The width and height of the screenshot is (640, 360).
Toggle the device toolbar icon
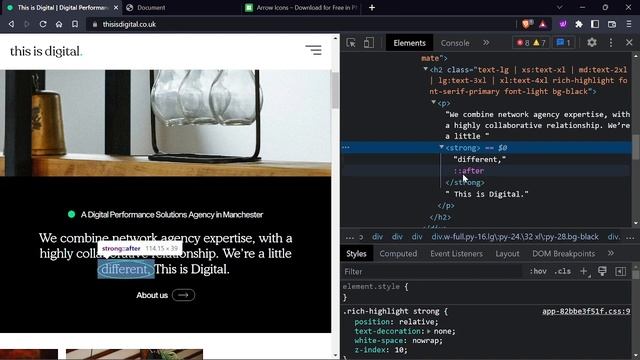click(x=369, y=43)
